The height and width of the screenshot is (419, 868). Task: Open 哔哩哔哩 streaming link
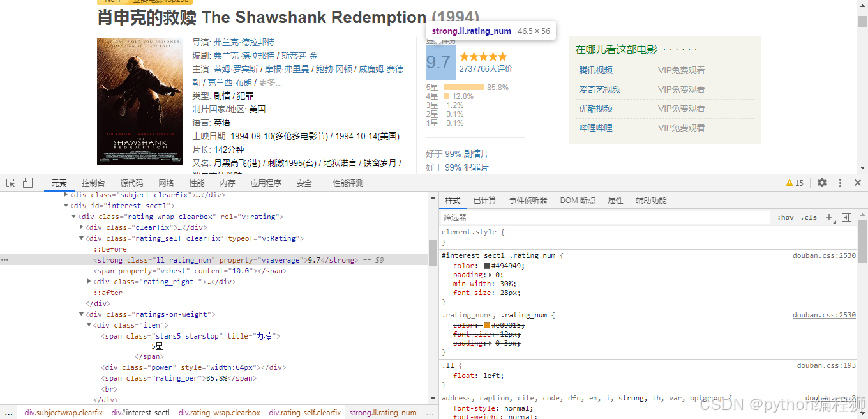595,128
